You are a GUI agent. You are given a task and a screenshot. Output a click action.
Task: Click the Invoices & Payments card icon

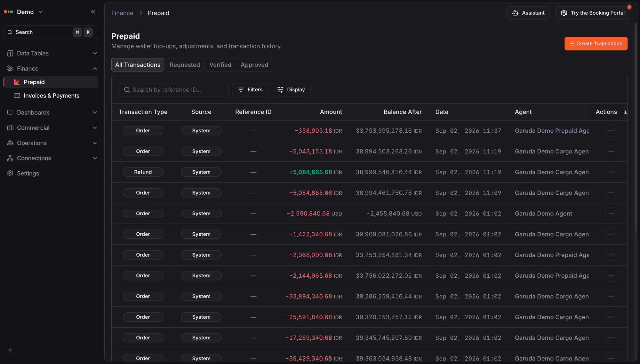[x=17, y=96]
